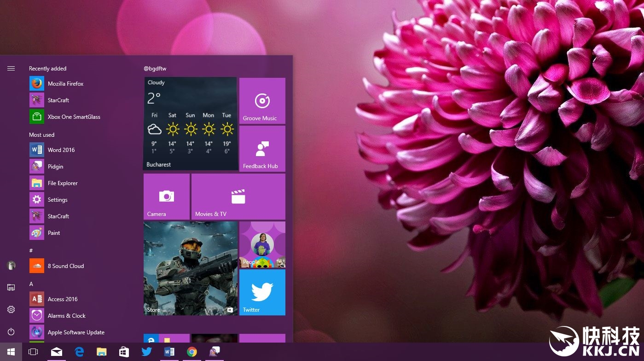The width and height of the screenshot is (644, 361).
Task: Open the Camera tile
Action: (166, 197)
